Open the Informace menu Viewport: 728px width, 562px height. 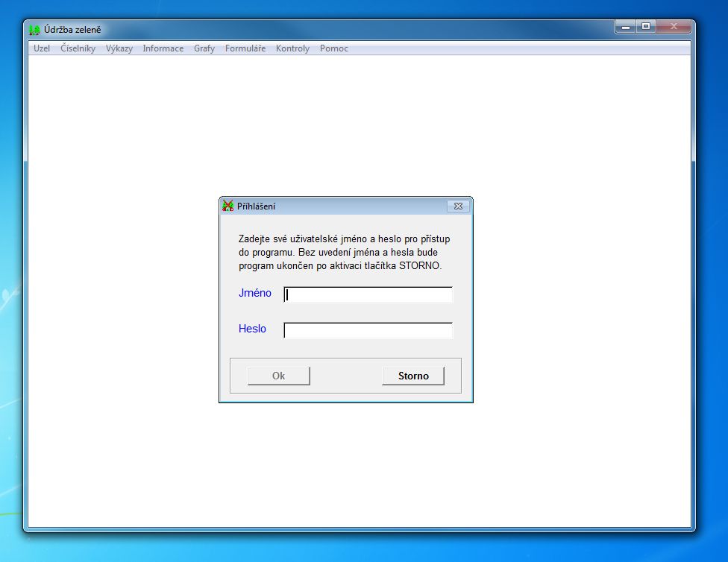pos(163,48)
